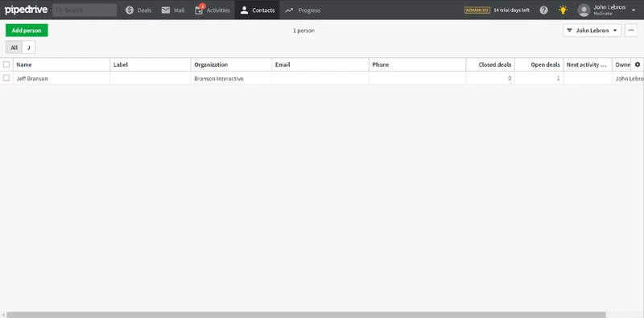Sort by the Next activity column header
644x318 pixels.
click(x=588, y=64)
